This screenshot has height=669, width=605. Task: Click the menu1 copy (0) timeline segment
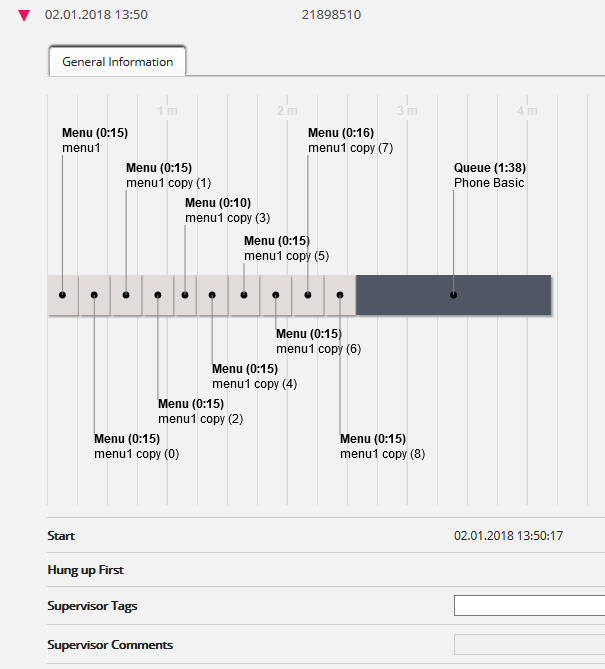click(94, 295)
